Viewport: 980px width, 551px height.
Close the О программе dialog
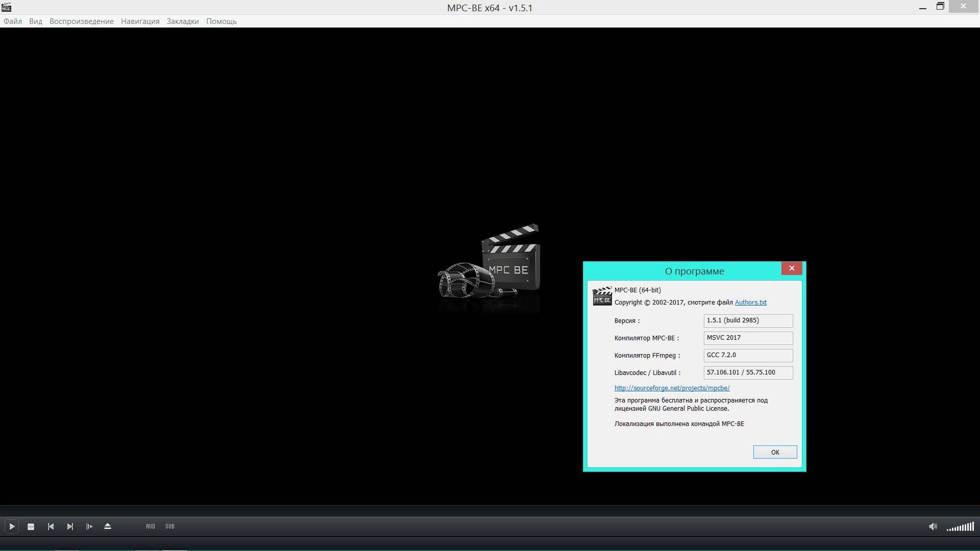[x=792, y=268]
